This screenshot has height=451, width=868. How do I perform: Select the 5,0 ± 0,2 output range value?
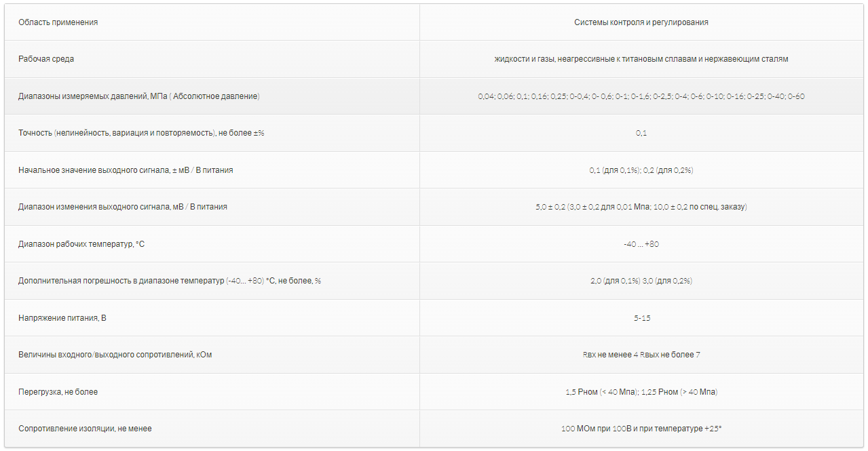click(x=641, y=207)
